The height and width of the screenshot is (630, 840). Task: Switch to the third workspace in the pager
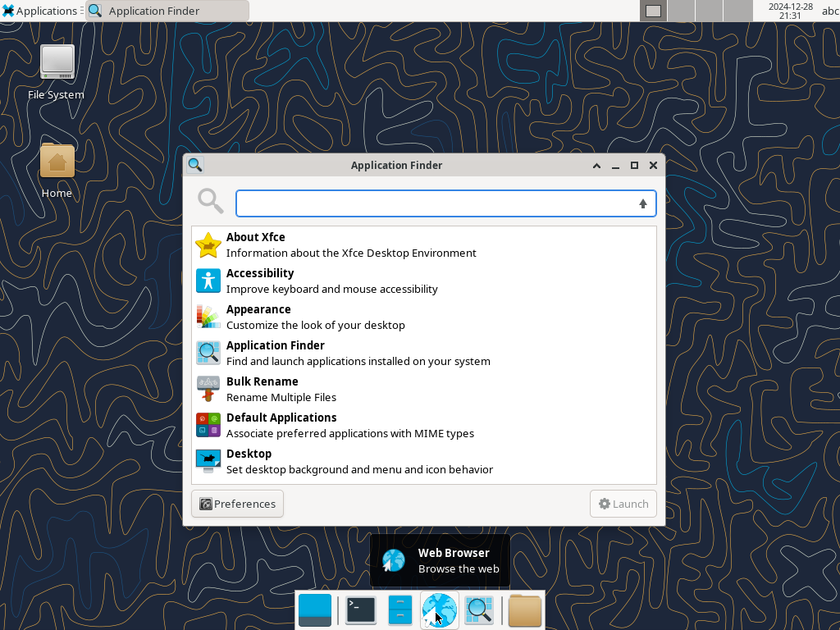tap(710, 11)
